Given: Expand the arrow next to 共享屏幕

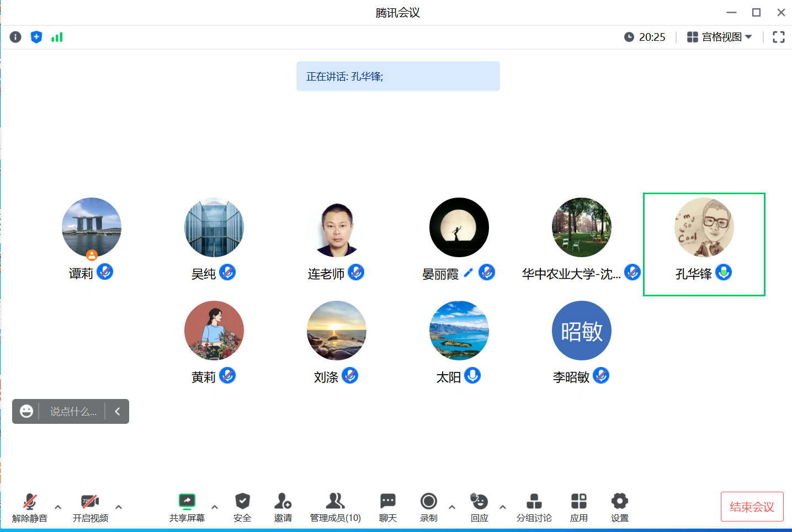Looking at the screenshot, I should (215, 507).
